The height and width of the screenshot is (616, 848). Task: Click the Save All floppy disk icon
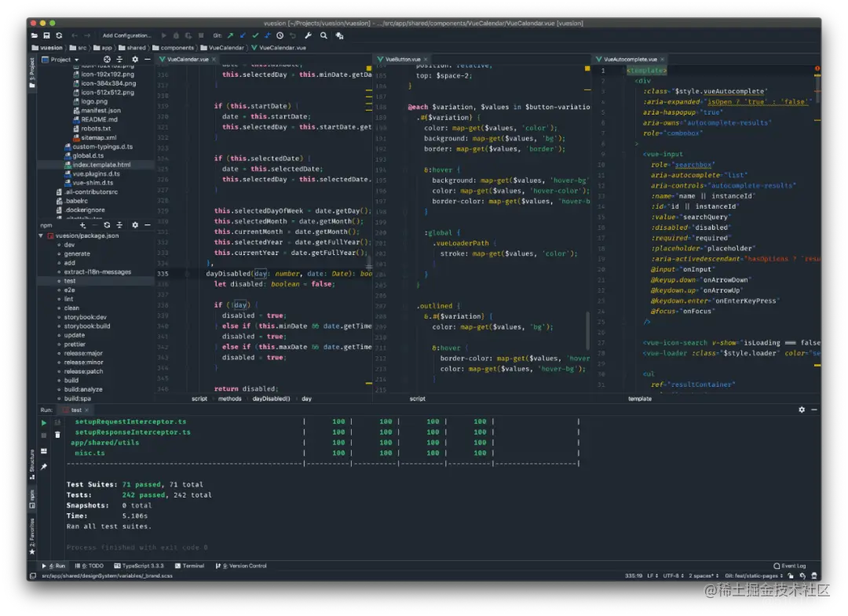tap(47, 35)
